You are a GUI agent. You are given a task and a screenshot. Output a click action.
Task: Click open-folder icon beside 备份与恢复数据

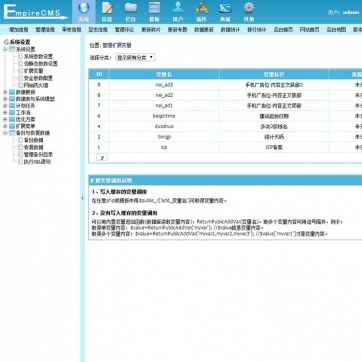pos(12,133)
